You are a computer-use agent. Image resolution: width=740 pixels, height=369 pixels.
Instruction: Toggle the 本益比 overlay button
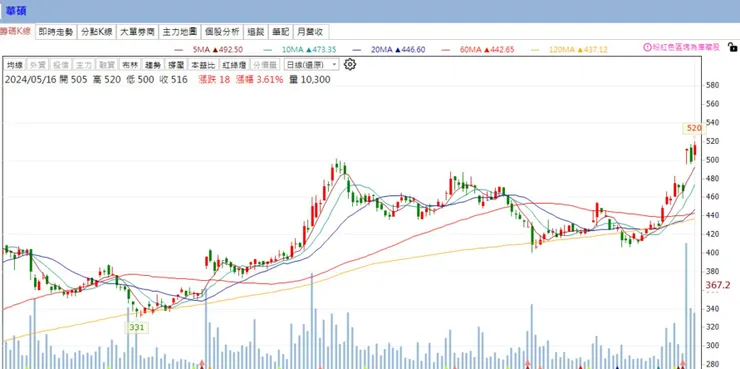[x=202, y=65]
